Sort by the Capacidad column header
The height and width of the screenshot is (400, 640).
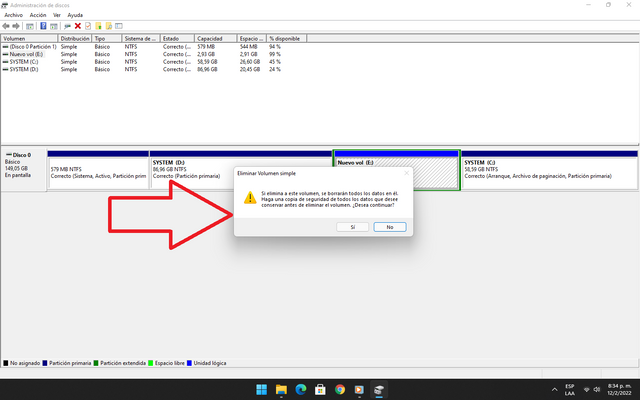(216, 38)
